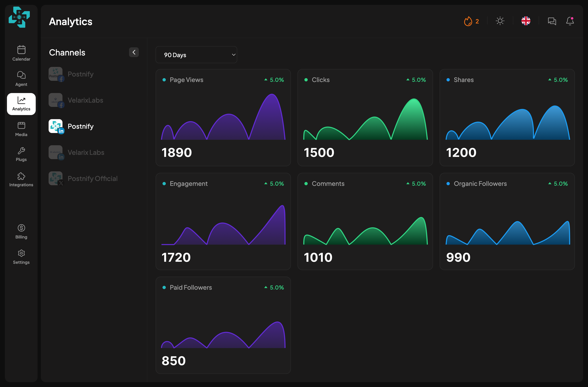Screen dimensions: 588x387
Task: Click the Page Views chart card
Action: [223, 118]
